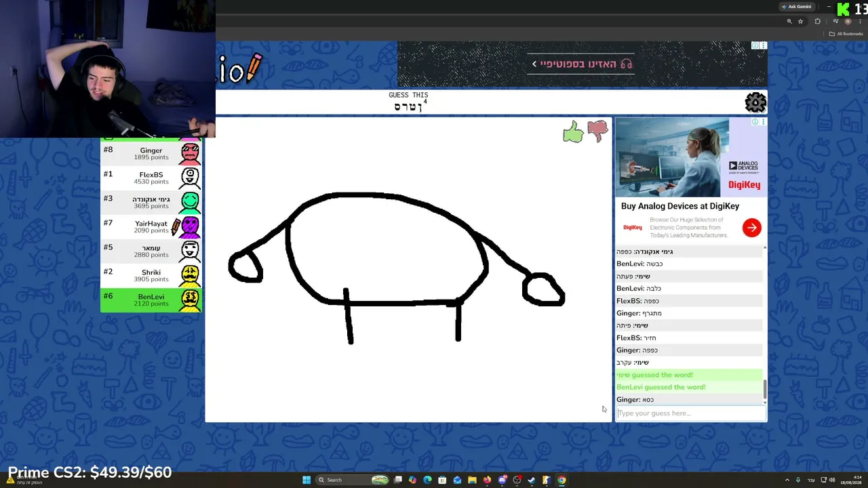Image resolution: width=868 pixels, height=488 pixels.
Task: Open the game settings gear
Action: (x=755, y=102)
